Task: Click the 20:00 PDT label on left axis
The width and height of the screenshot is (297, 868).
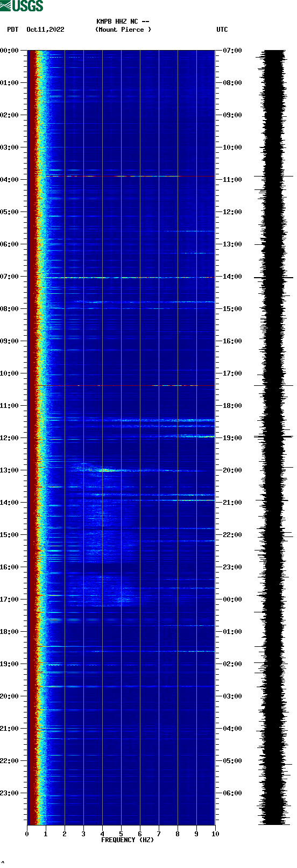Action: (x=9, y=696)
